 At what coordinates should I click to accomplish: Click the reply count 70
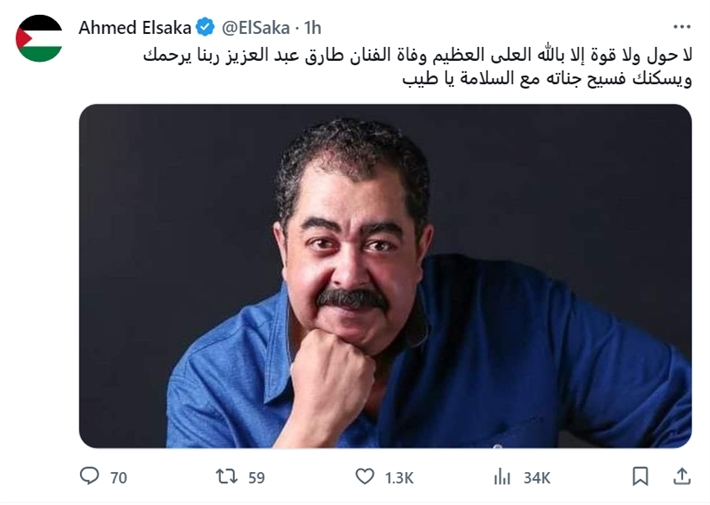pos(119,478)
